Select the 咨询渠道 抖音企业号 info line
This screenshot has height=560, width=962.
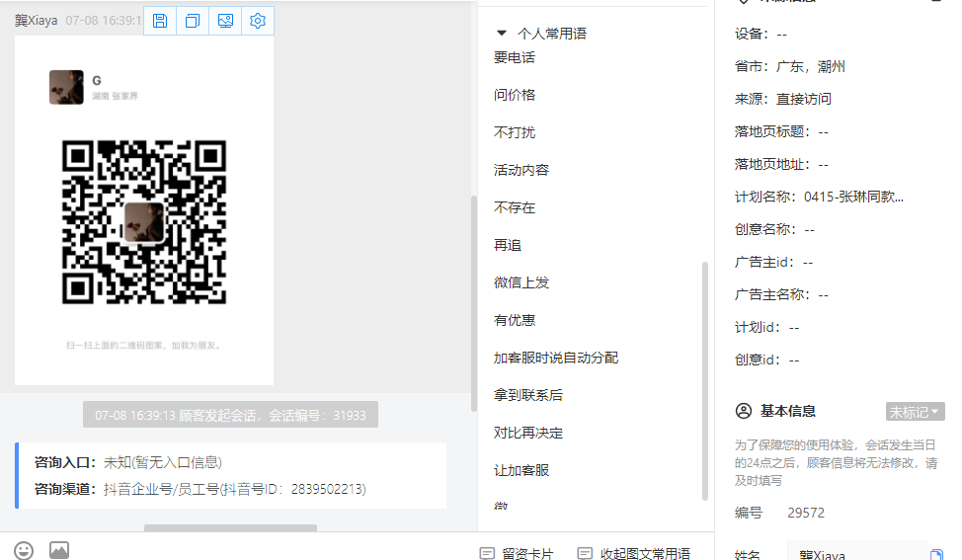[200, 489]
